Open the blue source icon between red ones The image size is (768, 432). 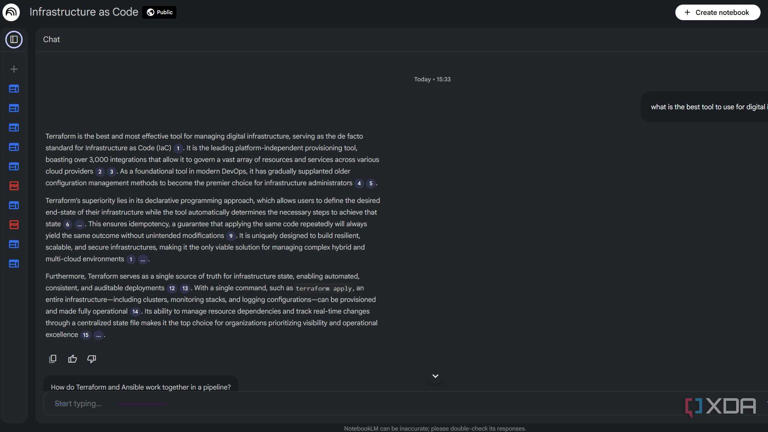point(14,205)
